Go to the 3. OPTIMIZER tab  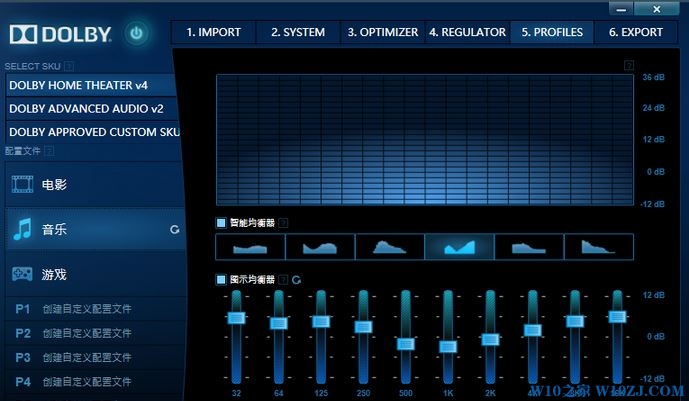tap(383, 32)
